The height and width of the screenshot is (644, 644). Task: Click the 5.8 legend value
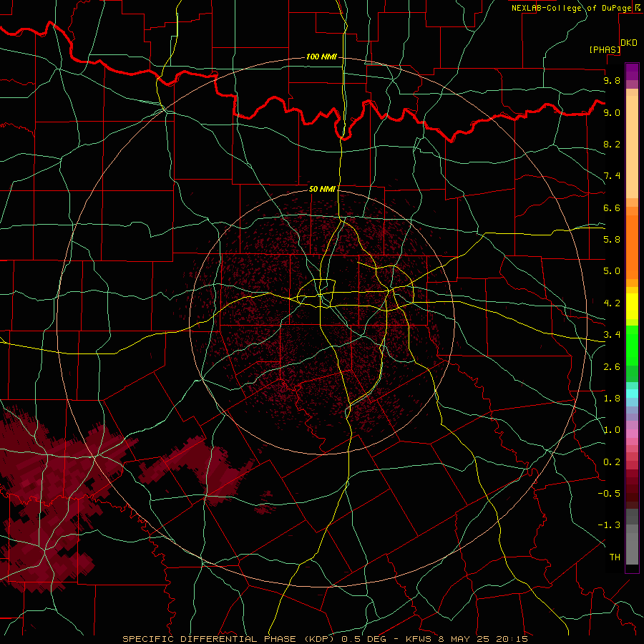pyautogui.click(x=612, y=240)
